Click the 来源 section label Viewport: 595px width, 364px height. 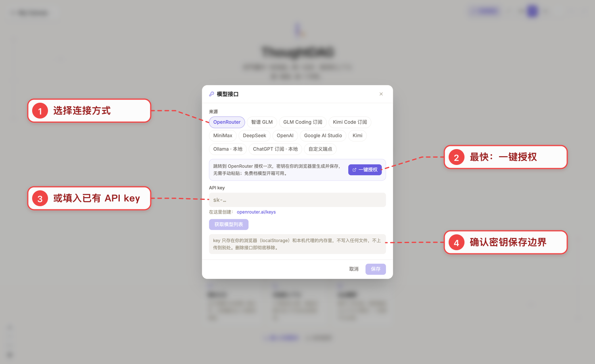(x=213, y=112)
